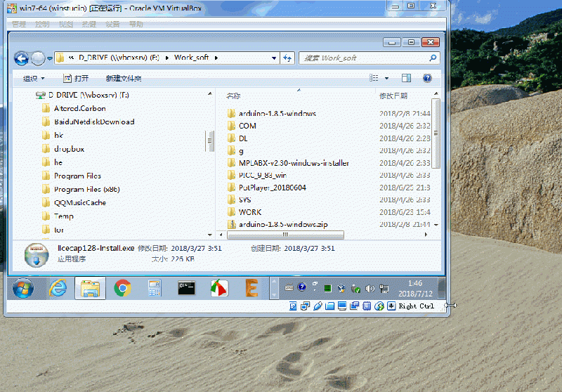Toggle the preview pane icon

tap(406, 78)
